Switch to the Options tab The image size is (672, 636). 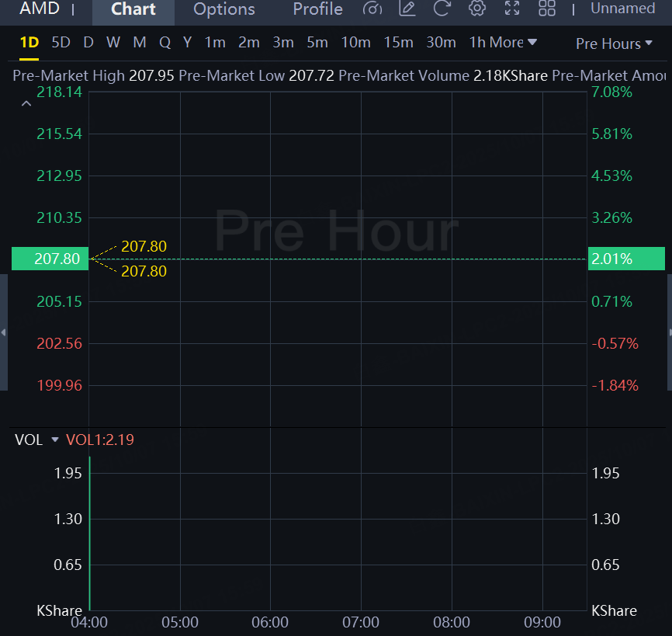click(224, 9)
